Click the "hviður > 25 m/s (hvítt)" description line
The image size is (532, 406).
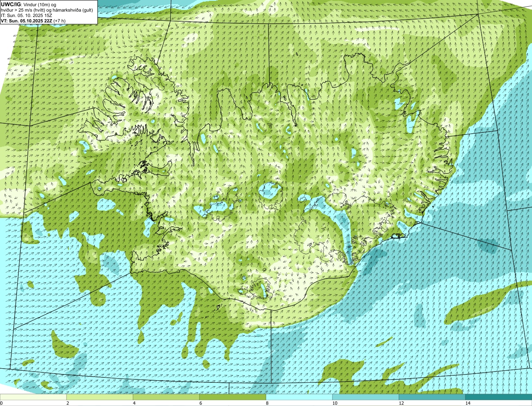coord(47,10)
